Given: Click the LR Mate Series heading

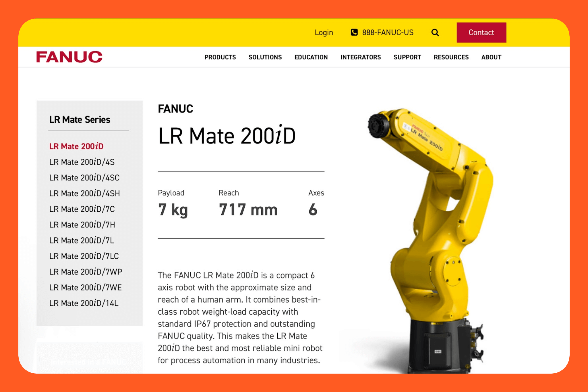Looking at the screenshot, I should (80, 120).
